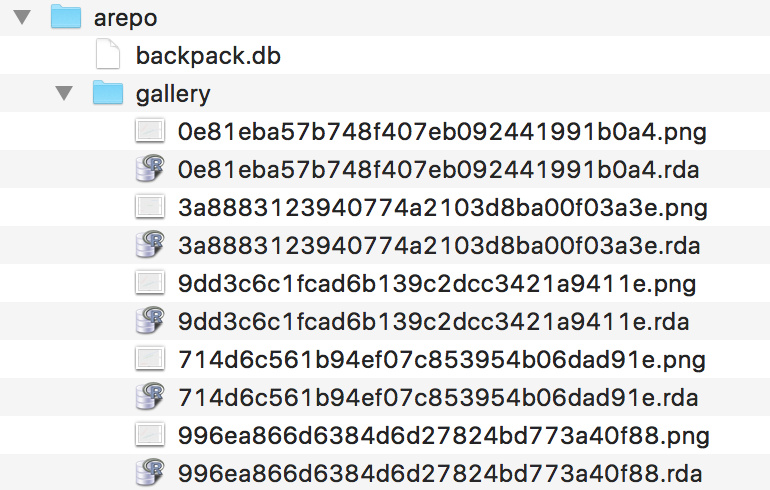The image size is (770, 490).
Task: Collapse the gallery folder disclosure triangle
Action: coord(65,94)
